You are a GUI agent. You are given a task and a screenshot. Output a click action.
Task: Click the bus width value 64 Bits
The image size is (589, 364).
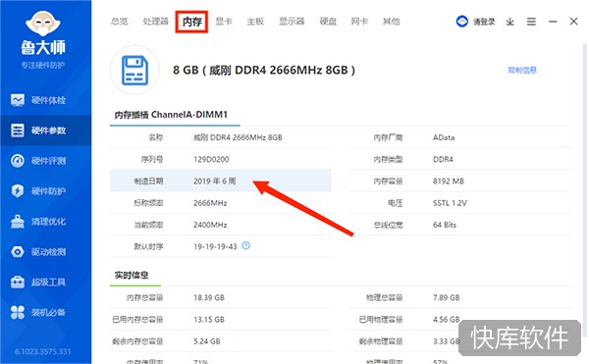(445, 225)
